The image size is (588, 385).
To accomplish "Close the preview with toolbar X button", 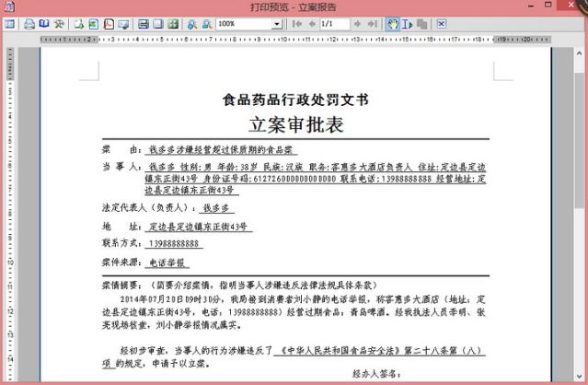I will tap(442, 24).
